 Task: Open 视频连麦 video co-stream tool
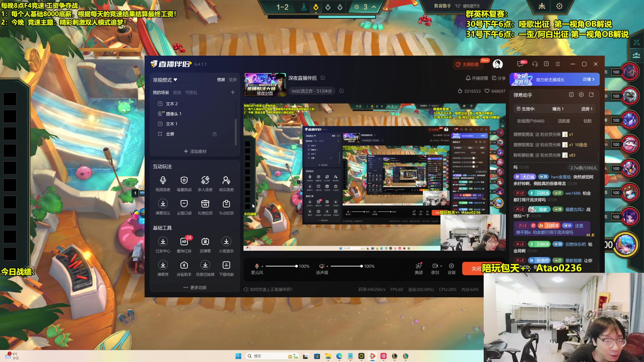click(x=163, y=184)
